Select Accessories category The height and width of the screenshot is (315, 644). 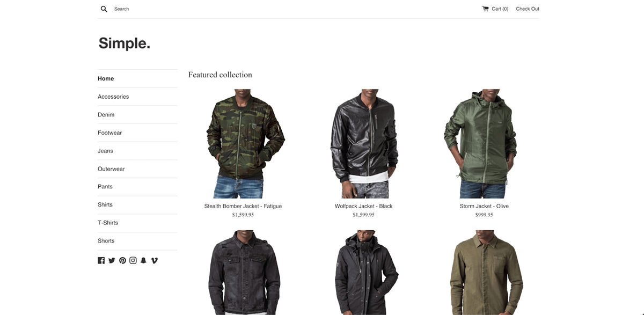[113, 97]
